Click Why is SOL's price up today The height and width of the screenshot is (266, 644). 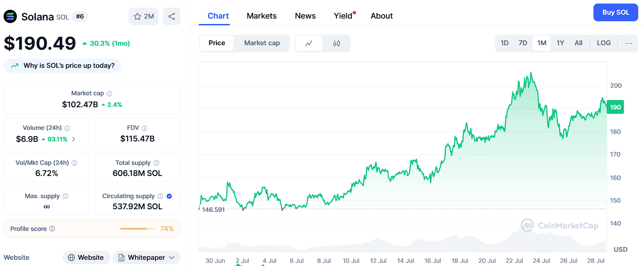coord(63,66)
